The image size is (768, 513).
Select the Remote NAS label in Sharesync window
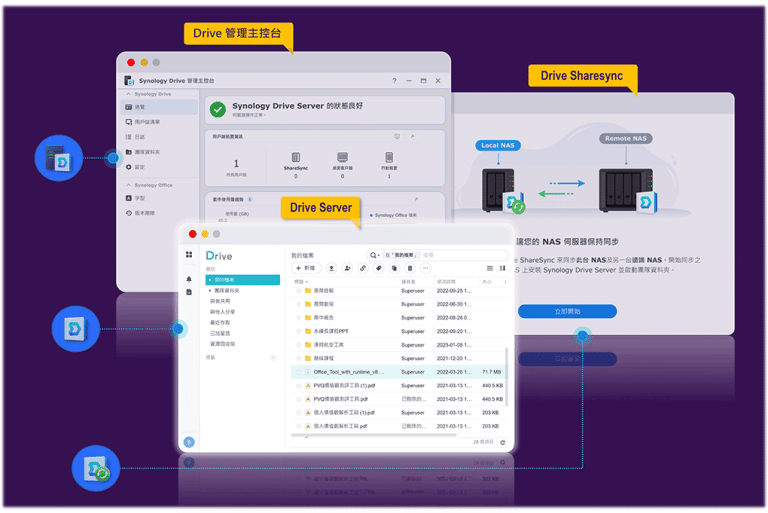(625, 138)
